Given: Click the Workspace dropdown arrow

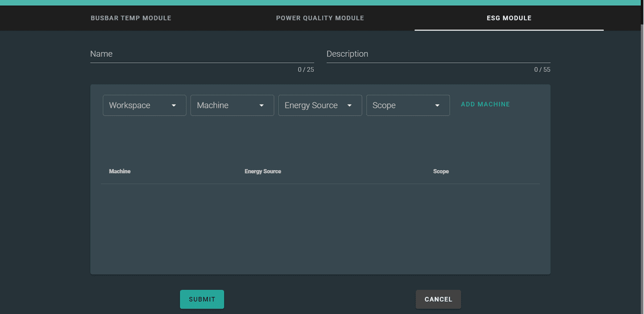Looking at the screenshot, I should pyautogui.click(x=174, y=105).
